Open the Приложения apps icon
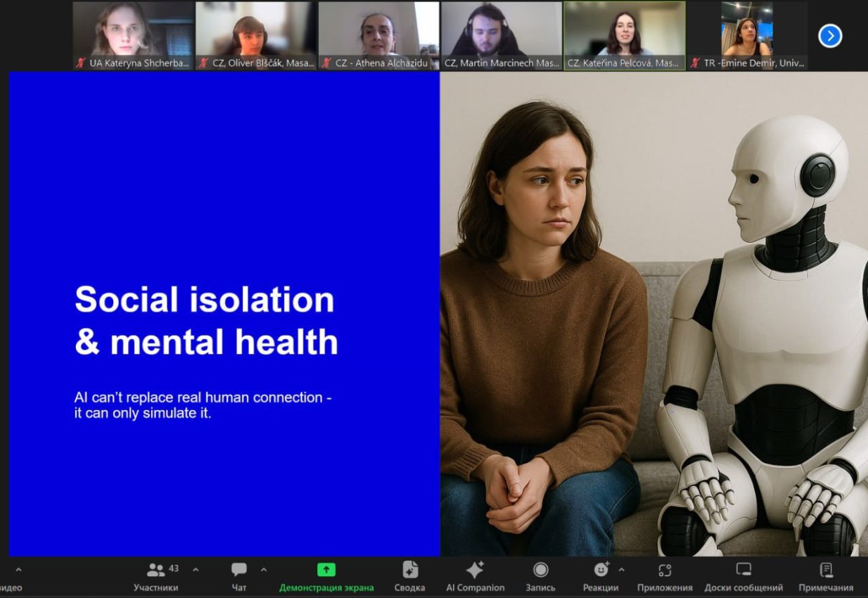Image resolution: width=868 pixels, height=598 pixels. pyautogui.click(x=665, y=570)
